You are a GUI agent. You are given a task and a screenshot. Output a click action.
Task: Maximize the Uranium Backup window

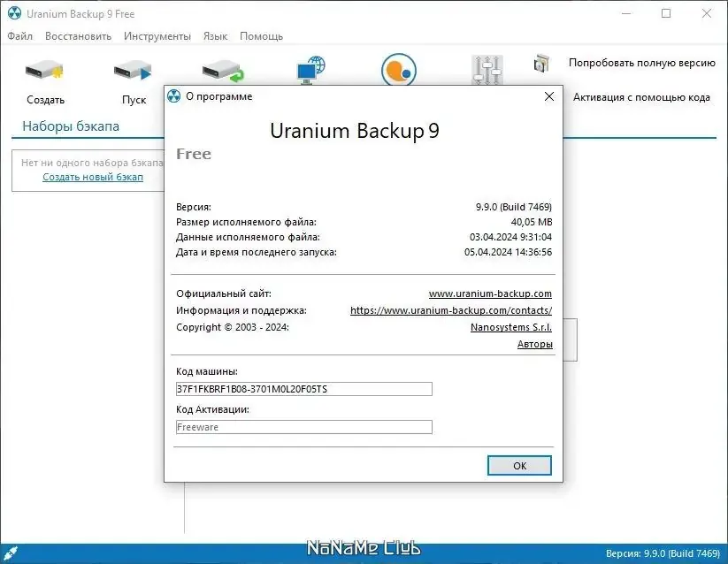(x=666, y=13)
